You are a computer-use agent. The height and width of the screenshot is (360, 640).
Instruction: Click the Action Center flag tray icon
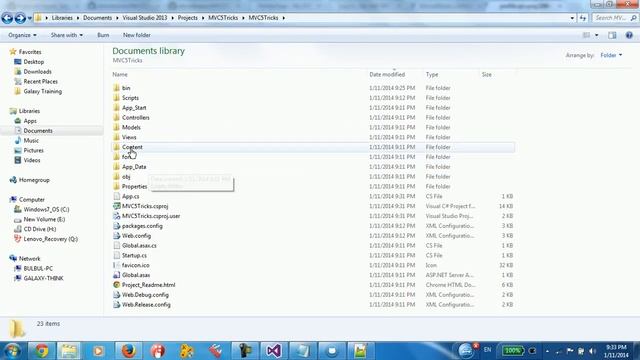click(570, 351)
